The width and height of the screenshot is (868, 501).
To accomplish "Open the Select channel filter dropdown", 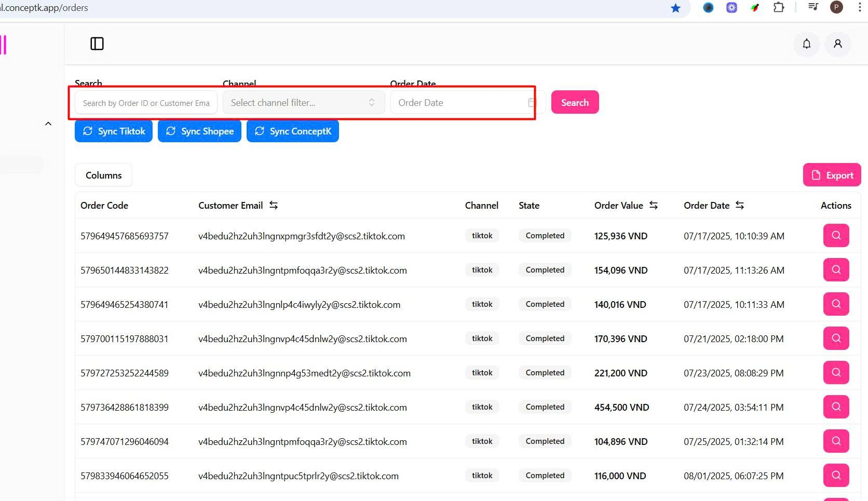I will tap(303, 103).
